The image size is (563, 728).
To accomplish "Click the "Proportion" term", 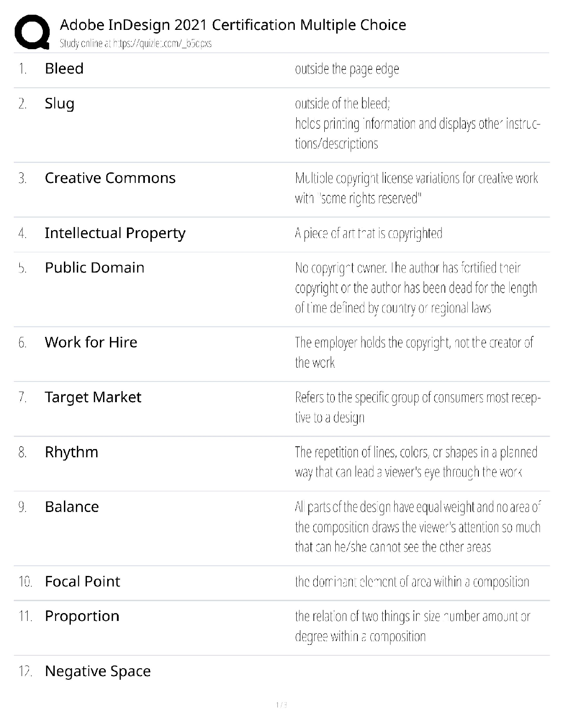I will [x=82, y=616].
